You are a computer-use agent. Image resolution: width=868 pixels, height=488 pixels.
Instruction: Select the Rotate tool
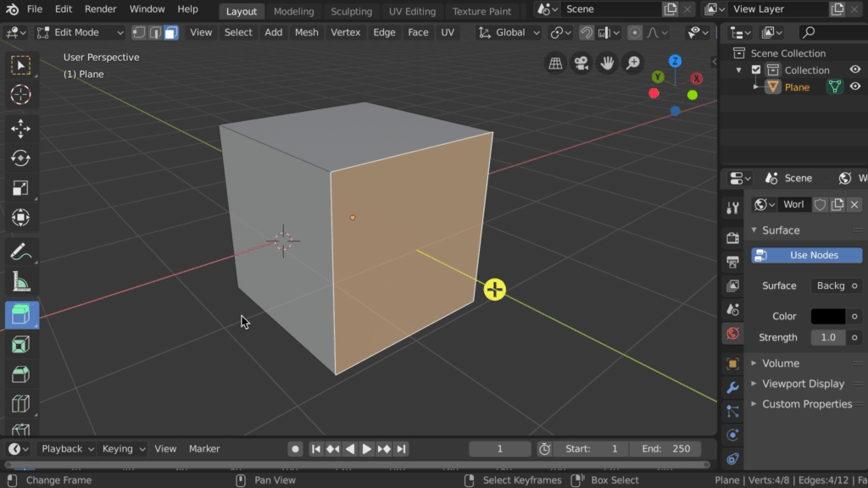tap(21, 158)
